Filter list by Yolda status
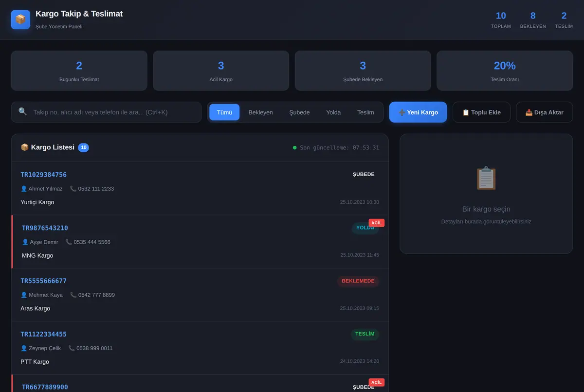584x392 pixels. point(333,112)
